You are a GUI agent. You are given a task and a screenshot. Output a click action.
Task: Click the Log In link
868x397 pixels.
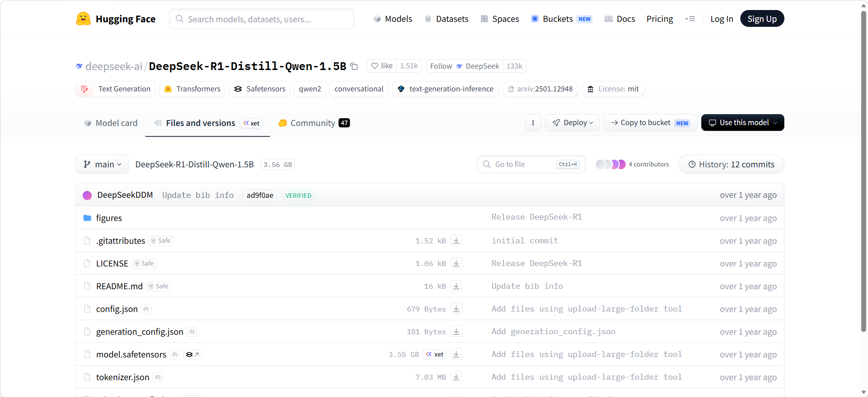tap(722, 19)
